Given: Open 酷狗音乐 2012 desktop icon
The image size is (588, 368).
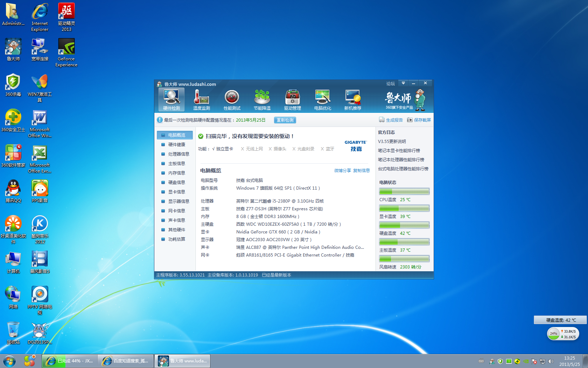Looking at the screenshot, I should (x=40, y=230).
